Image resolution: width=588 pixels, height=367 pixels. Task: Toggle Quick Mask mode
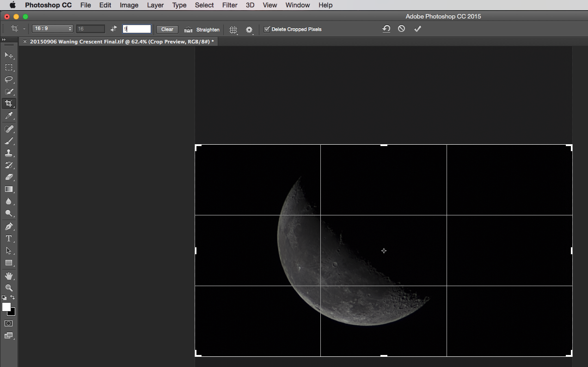8,323
